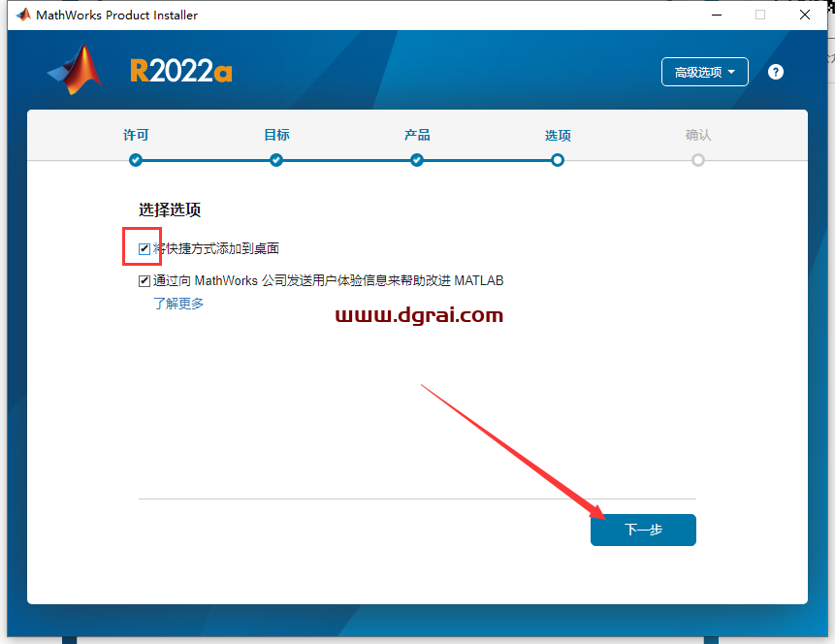Screen dimensions: 835x644
Task: Go to the 许可 step
Action: click(136, 135)
